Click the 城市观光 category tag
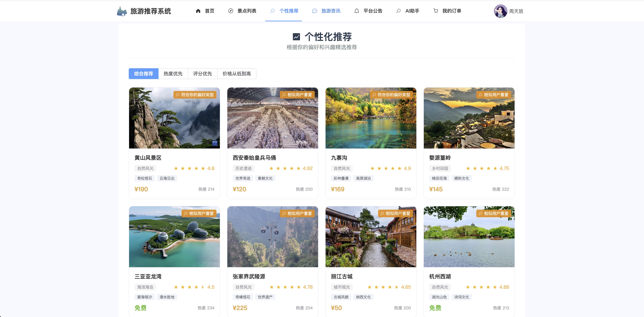The image size is (644, 317). [x=342, y=287]
